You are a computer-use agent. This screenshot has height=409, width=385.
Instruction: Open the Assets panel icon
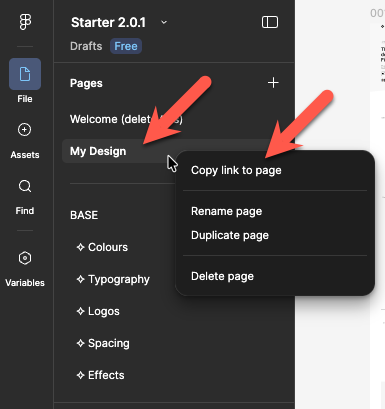(x=25, y=130)
